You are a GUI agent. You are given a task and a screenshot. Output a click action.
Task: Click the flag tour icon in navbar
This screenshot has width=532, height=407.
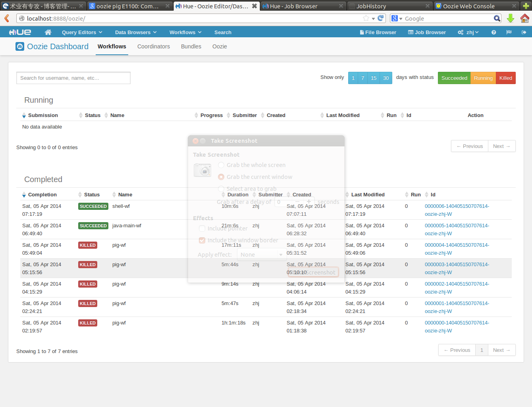(x=509, y=33)
